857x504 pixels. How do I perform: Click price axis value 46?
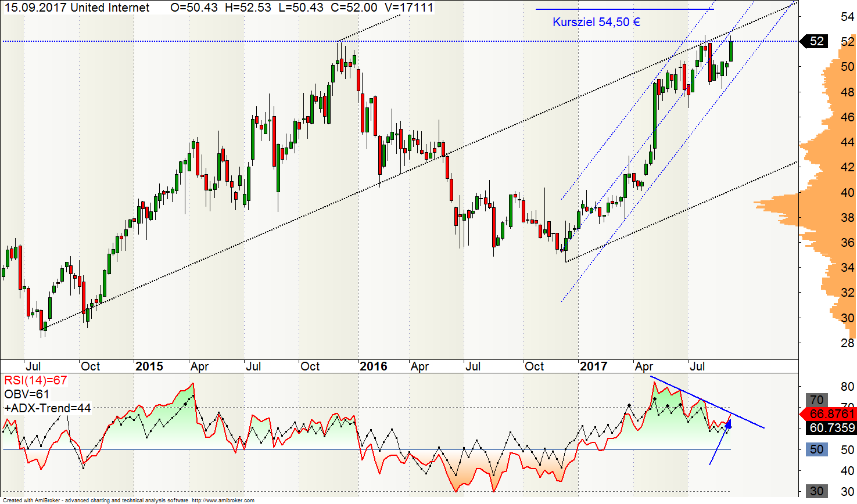pos(847,117)
